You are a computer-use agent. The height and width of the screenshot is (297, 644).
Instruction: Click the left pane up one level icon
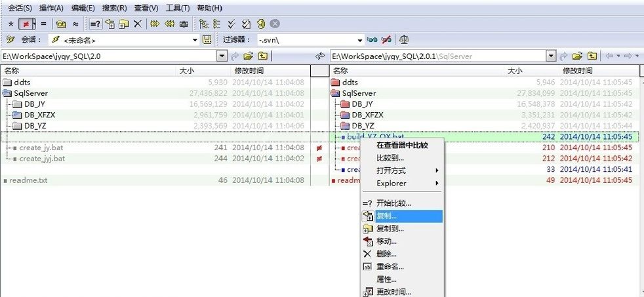(263, 56)
